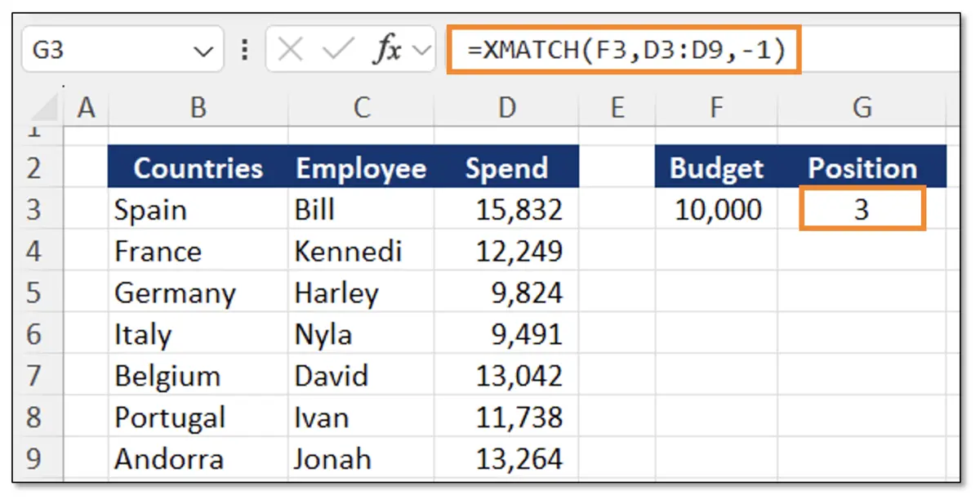The height and width of the screenshot is (500, 980).
Task: Confirm the entry with the checkmark icon
Action: click(336, 51)
